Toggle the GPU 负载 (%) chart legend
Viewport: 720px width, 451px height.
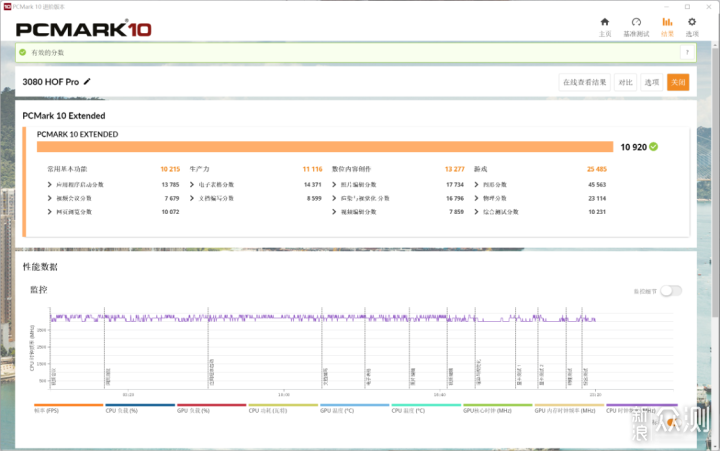[212, 408]
